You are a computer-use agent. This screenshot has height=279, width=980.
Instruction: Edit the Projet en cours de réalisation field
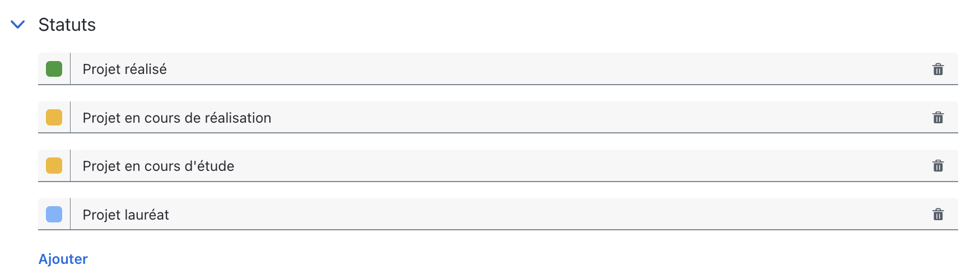pyautogui.click(x=498, y=118)
